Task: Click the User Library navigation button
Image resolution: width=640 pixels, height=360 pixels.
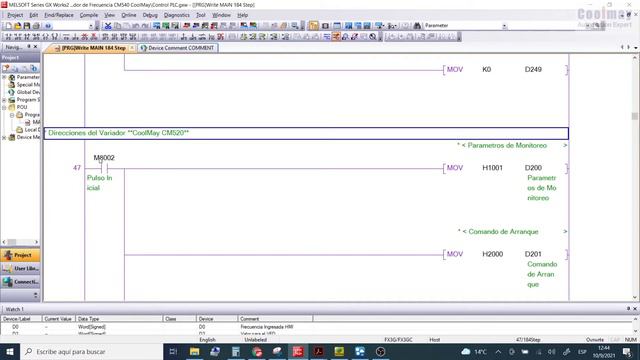Action: pos(20,269)
